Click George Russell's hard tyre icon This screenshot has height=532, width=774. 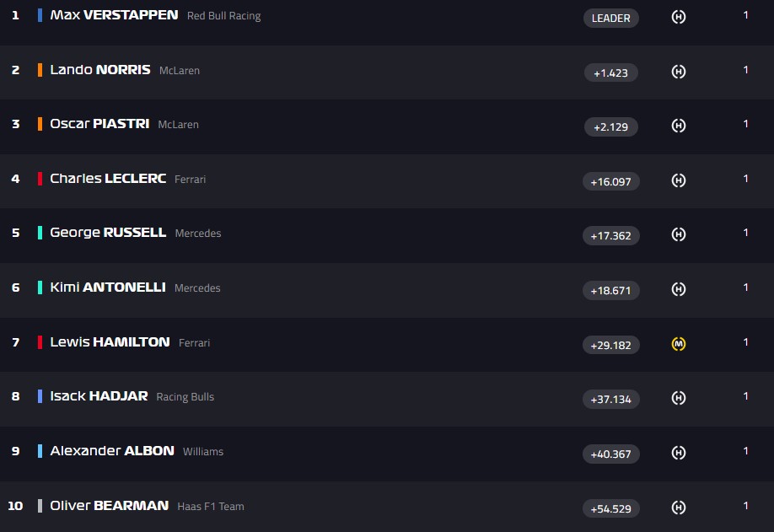tap(678, 234)
